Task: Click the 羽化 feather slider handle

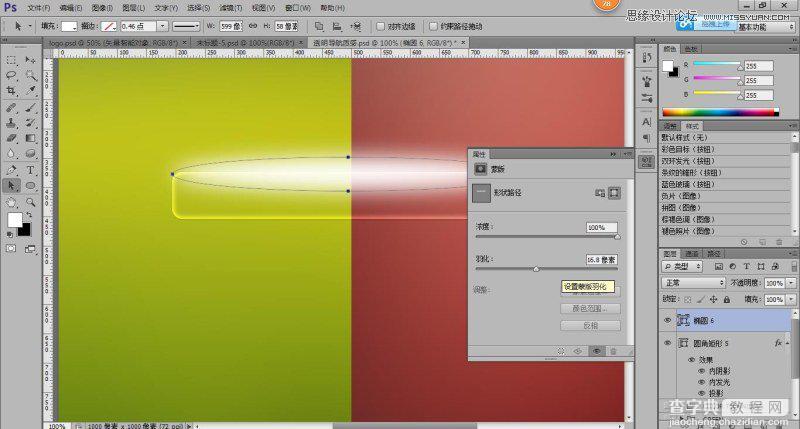Action: [536, 269]
